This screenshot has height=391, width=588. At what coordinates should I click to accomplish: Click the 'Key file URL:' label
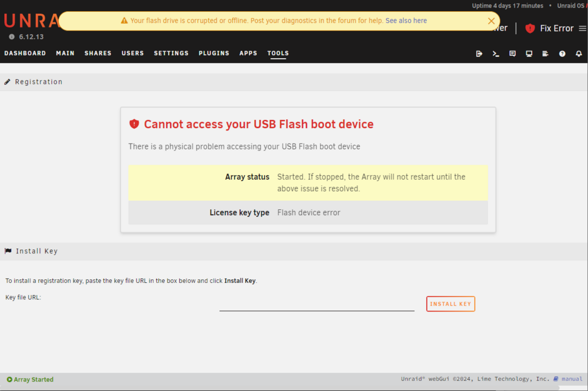tap(24, 298)
